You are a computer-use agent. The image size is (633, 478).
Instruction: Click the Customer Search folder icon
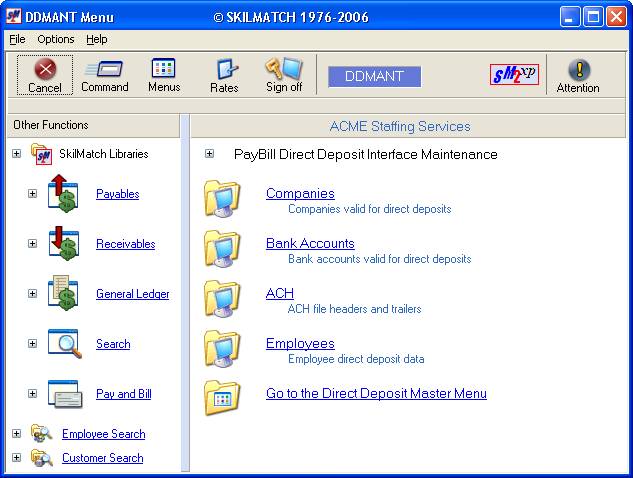pos(42,458)
